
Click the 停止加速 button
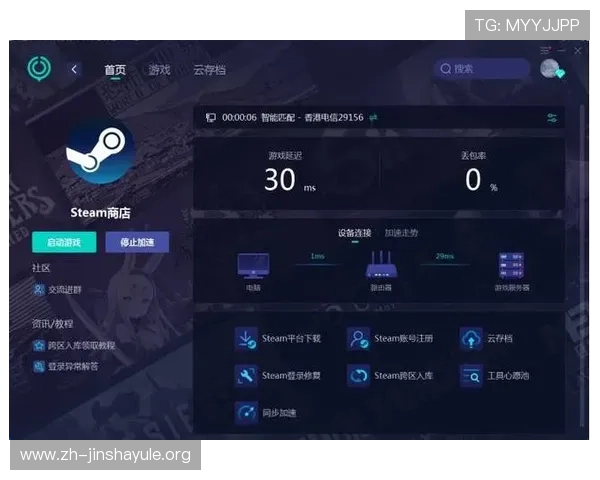[x=137, y=242]
